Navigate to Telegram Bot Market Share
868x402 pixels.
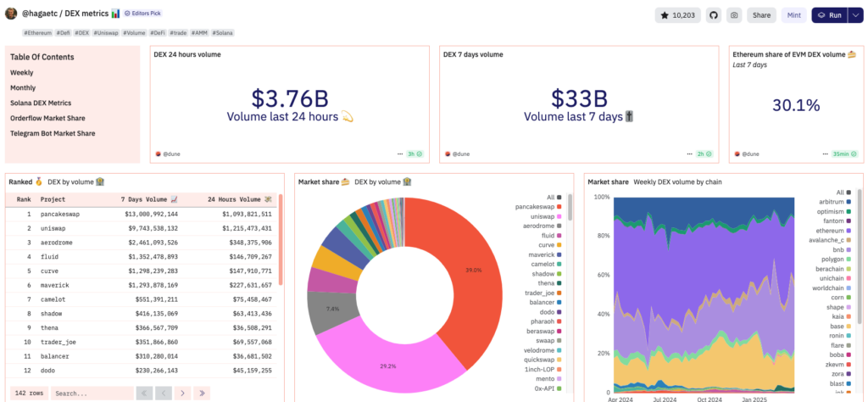coord(53,133)
